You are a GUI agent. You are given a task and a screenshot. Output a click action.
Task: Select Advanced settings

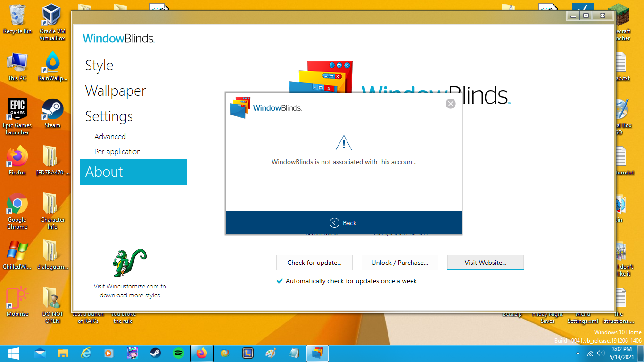coord(110,137)
